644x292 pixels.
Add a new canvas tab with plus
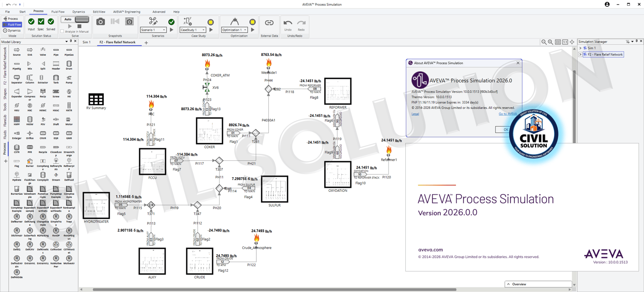(146, 43)
